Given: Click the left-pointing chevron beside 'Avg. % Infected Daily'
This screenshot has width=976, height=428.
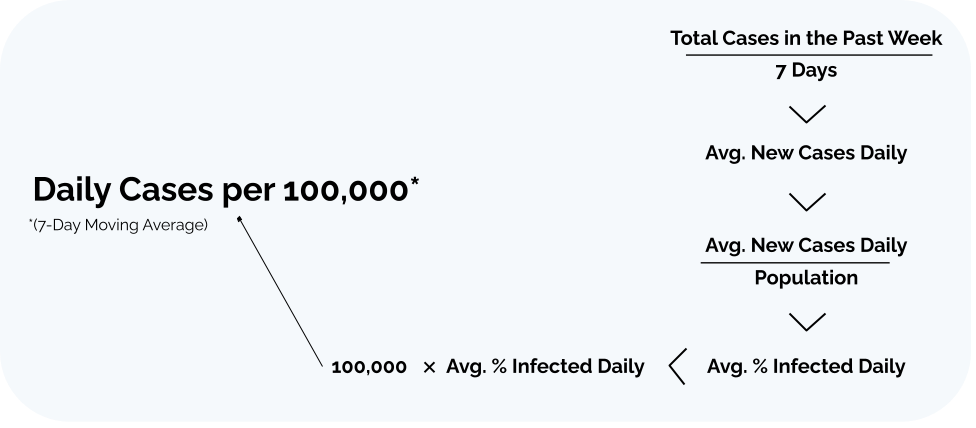Looking at the screenshot, I should (678, 366).
